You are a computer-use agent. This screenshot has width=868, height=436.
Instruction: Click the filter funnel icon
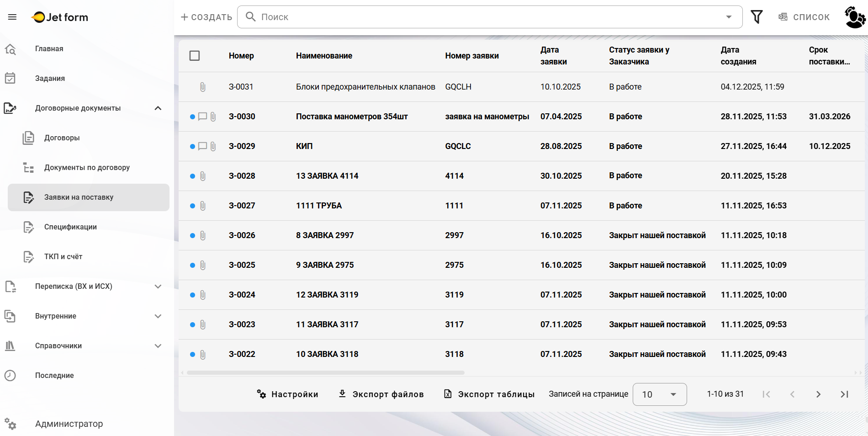pyautogui.click(x=757, y=17)
